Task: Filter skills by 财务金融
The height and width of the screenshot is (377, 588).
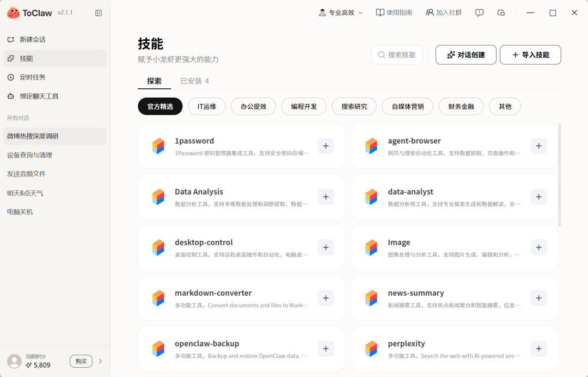Action: [461, 107]
